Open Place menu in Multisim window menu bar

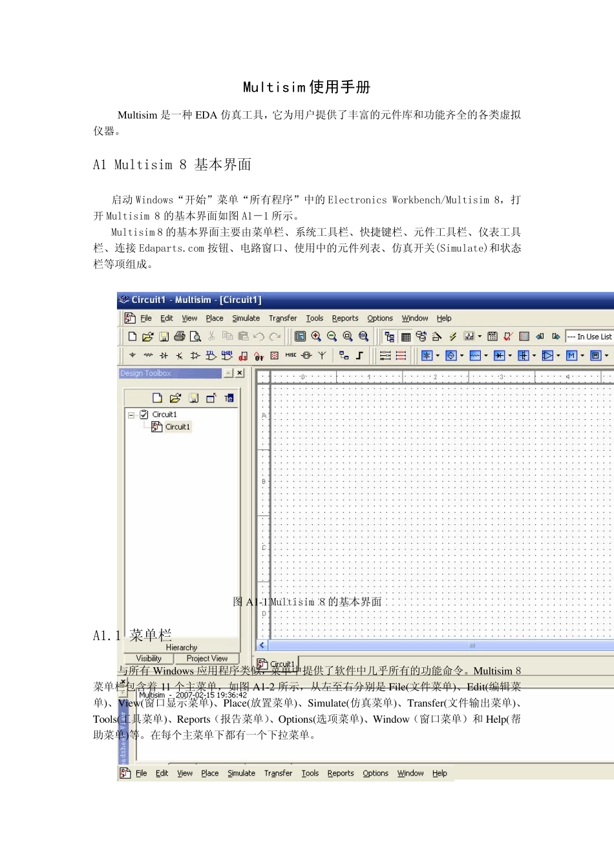click(215, 318)
